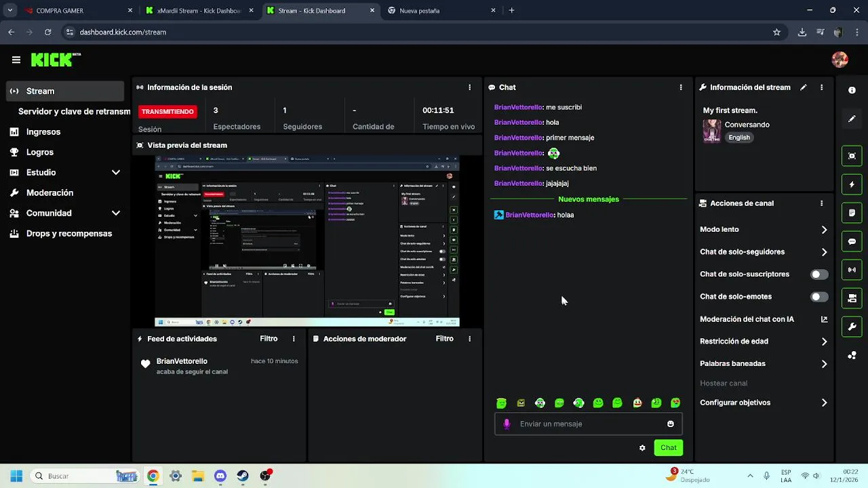This screenshot has width=868, height=488.
Task: Toggle the moderator actions note icon in the right sidebar
Action: point(852,213)
